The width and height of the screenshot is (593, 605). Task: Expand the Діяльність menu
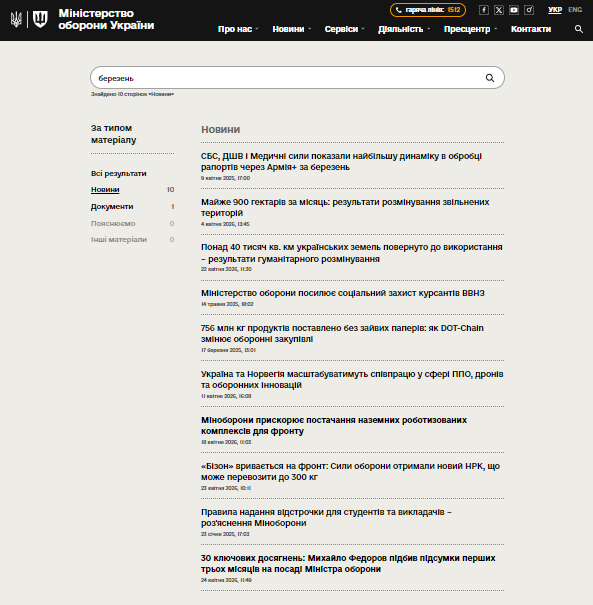[x=404, y=29]
